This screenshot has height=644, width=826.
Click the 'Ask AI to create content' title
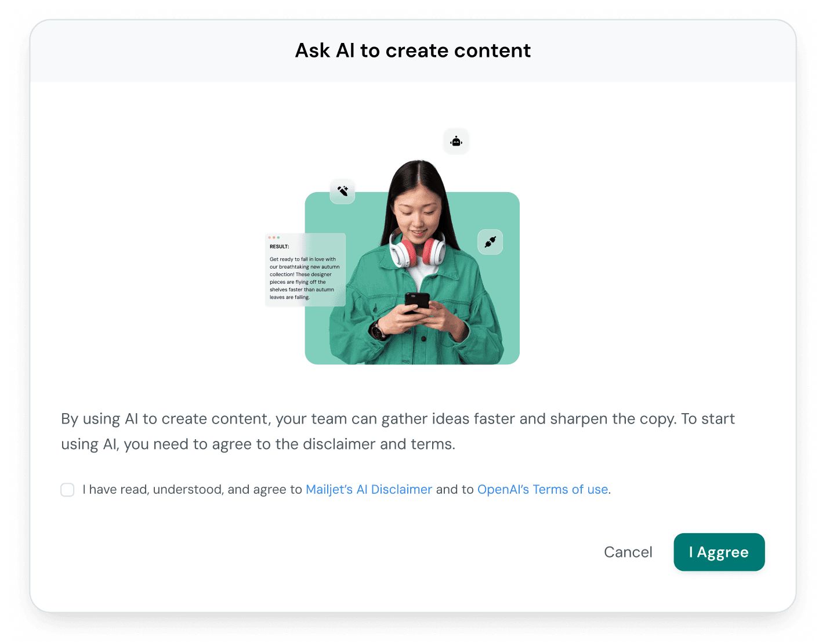pyautogui.click(x=413, y=50)
